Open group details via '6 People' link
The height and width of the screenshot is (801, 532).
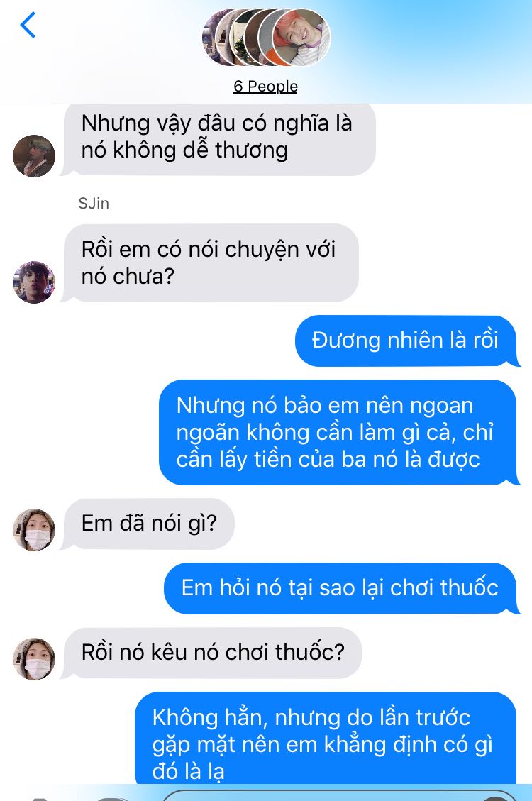pos(265,86)
